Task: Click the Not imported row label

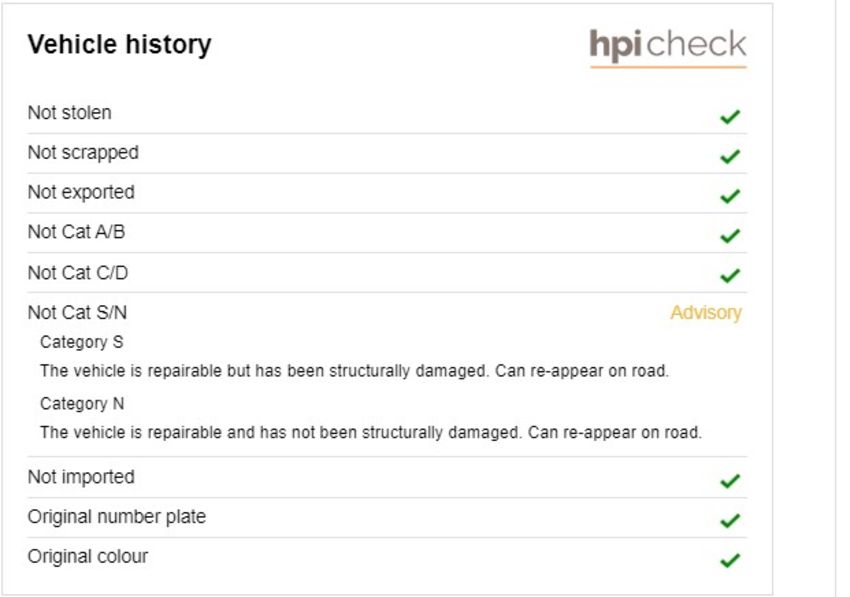Action: pyautogui.click(x=81, y=477)
